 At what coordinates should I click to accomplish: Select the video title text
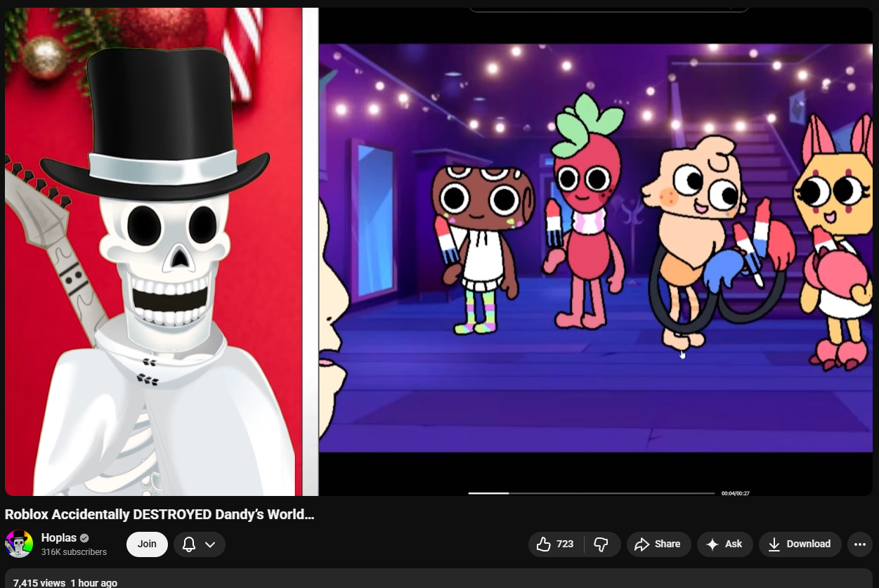click(159, 514)
